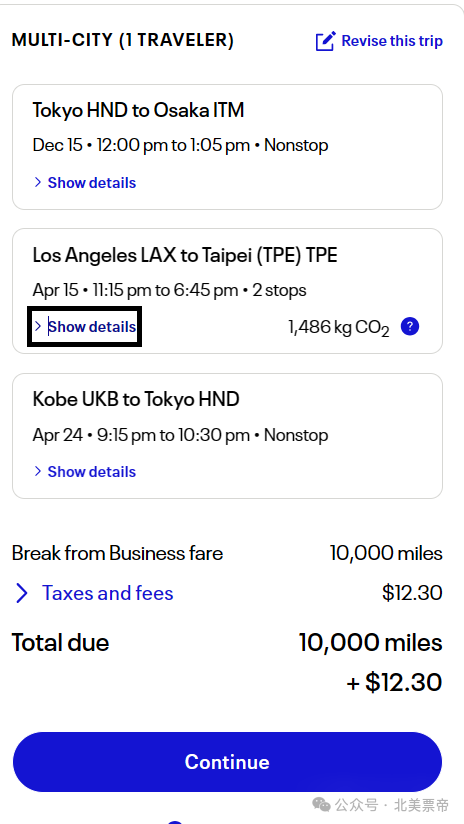The height and width of the screenshot is (824, 464).
Task: Select the Tokyo HND to Osaka ITM heading
Action: click(138, 110)
